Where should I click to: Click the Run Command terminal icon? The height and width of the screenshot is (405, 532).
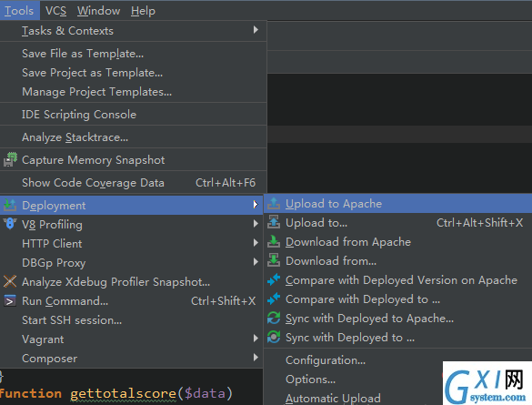(x=10, y=300)
